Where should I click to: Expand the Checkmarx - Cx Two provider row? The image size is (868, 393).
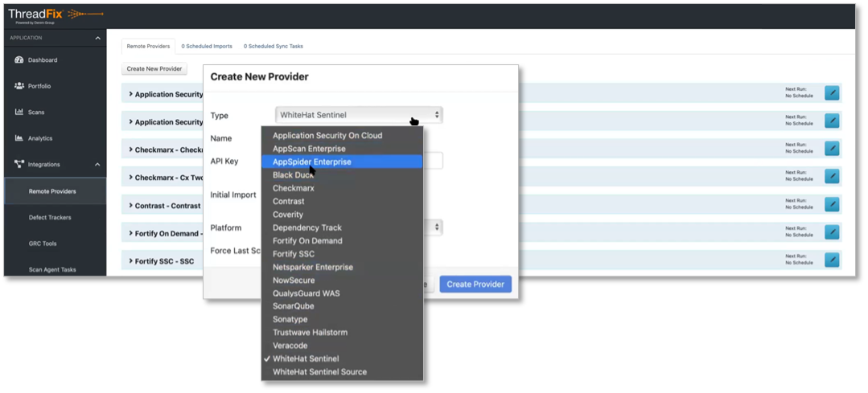[x=130, y=178]
